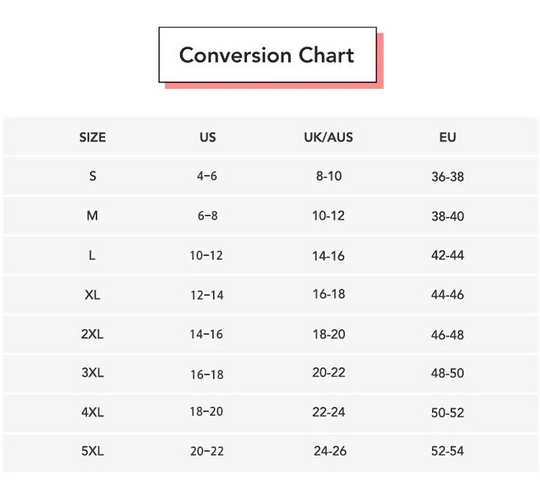Select the SIZE column header
Screen dimensions: 540x488
(x=92, y=137)
